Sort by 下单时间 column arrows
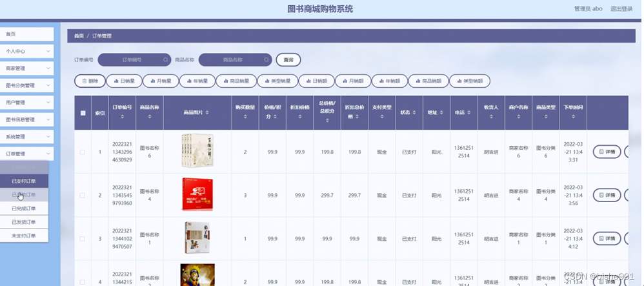The image size is (644, 286). pos(574,117)
